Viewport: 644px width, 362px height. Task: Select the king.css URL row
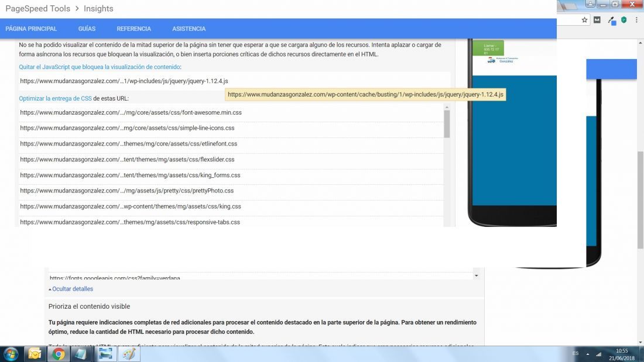pos(231,206)
